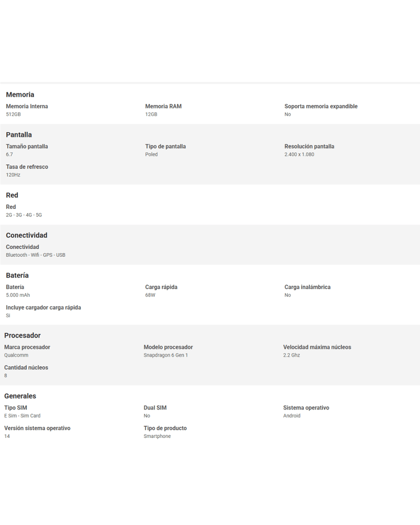The width and height of the screenshot is (420, 525).
Task: Click the Pantalla section heading
Action: pyautogui.click(x=19, y=135)
